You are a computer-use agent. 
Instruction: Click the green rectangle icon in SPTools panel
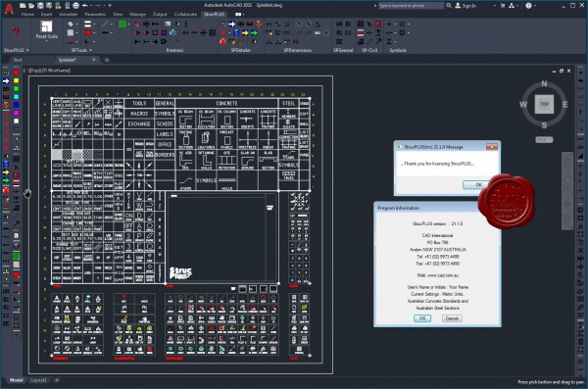tap(122, 24)
